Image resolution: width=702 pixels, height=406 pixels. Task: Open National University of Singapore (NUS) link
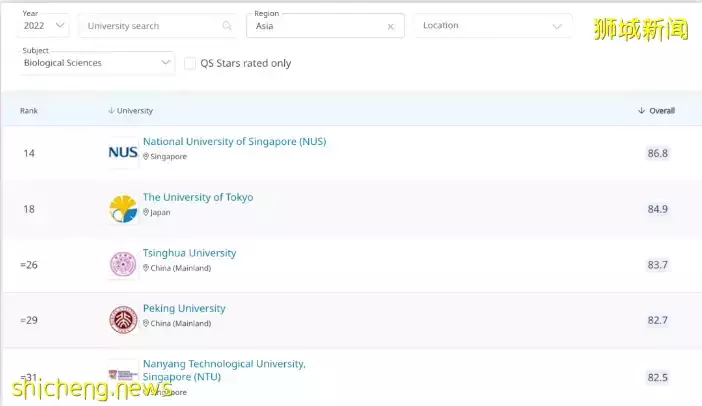click(x=235, y=141)
